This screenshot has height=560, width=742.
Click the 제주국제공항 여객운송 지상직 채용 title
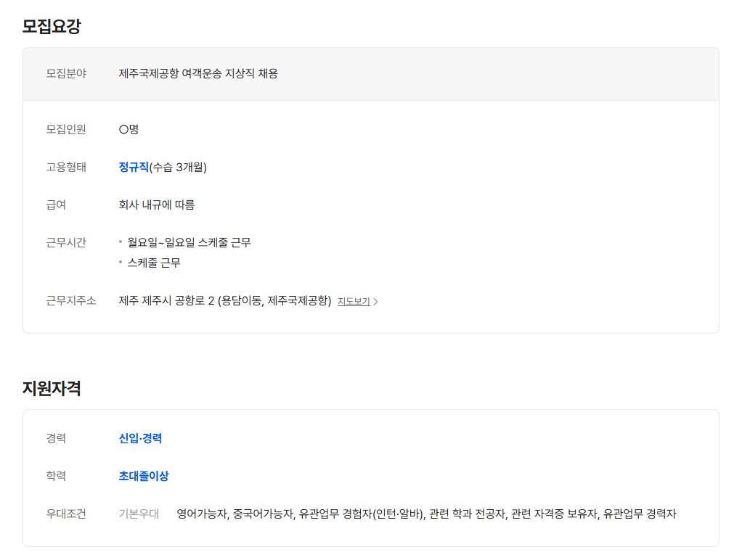tap(198, 73)
